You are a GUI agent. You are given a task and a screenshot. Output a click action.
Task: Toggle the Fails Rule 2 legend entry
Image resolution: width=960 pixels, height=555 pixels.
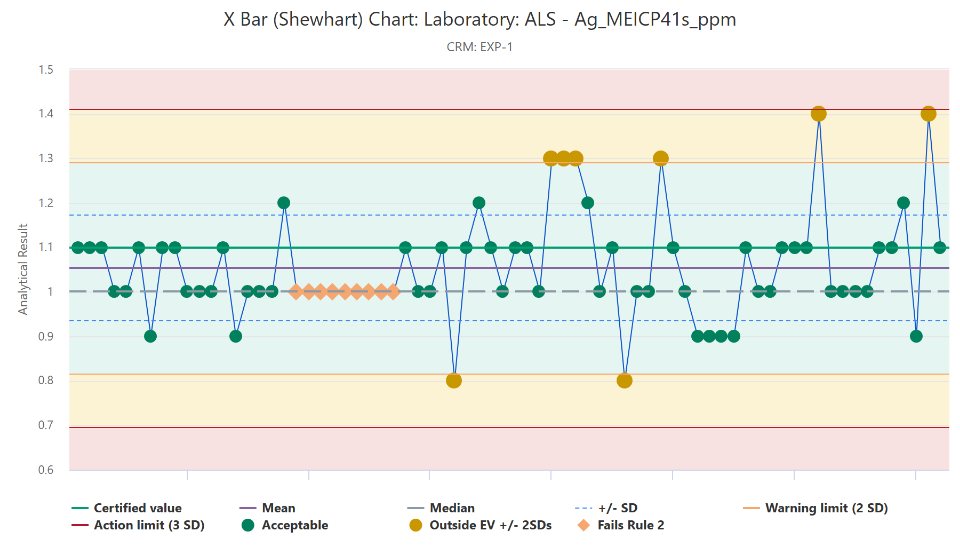point(621,525)
